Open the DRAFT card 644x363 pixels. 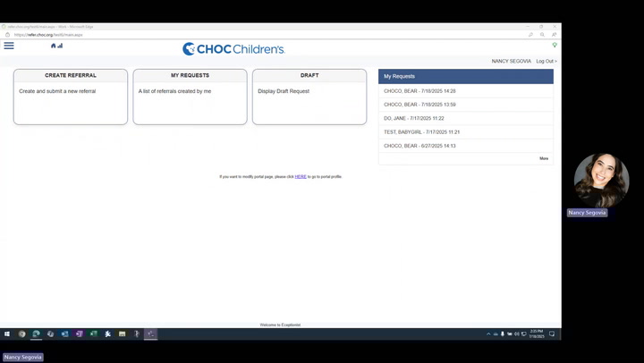click(x=309, y=97)
